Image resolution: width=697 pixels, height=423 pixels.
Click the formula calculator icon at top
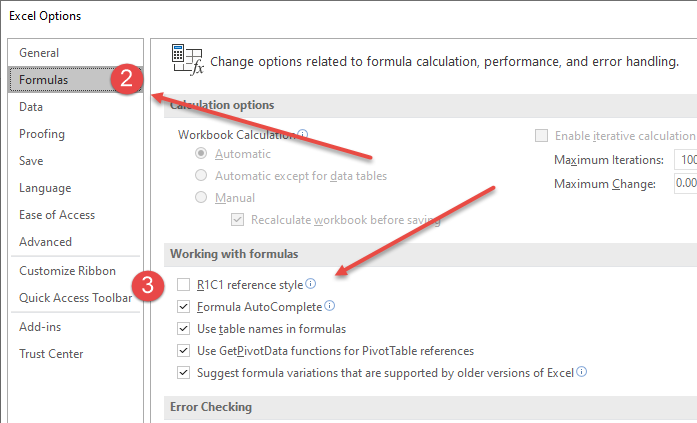188,60
